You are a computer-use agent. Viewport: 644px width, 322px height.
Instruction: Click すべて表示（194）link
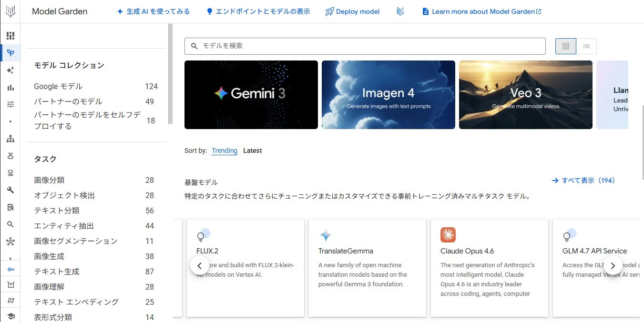[583, 181]
